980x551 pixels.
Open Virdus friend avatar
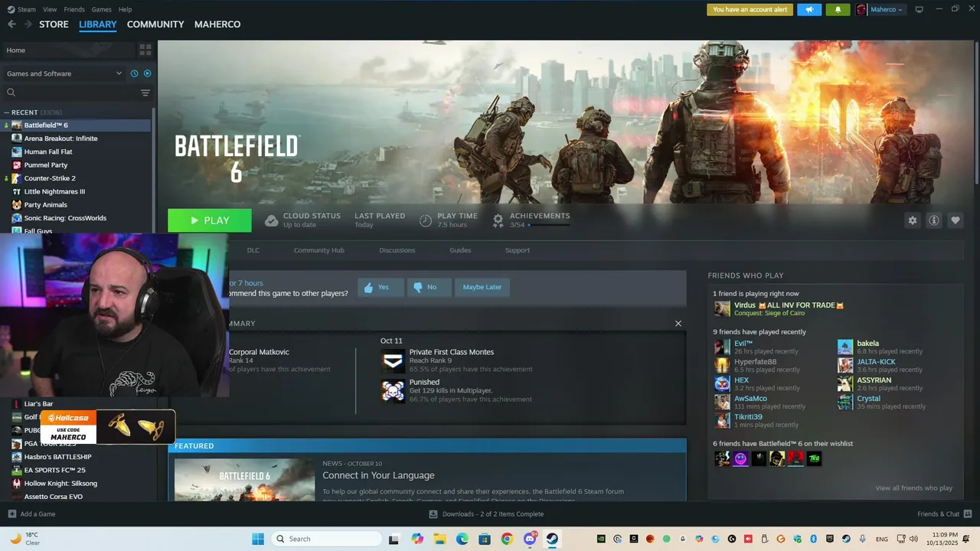click(722, 308)
